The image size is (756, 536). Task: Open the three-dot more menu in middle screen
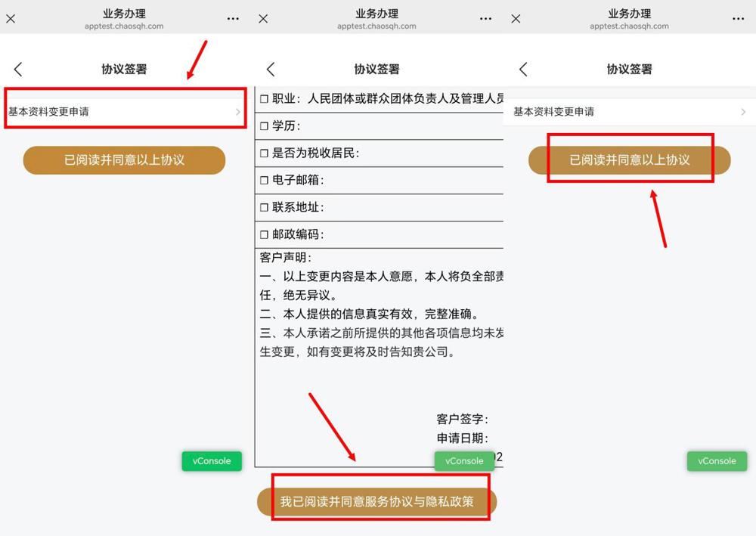[486, 19]
